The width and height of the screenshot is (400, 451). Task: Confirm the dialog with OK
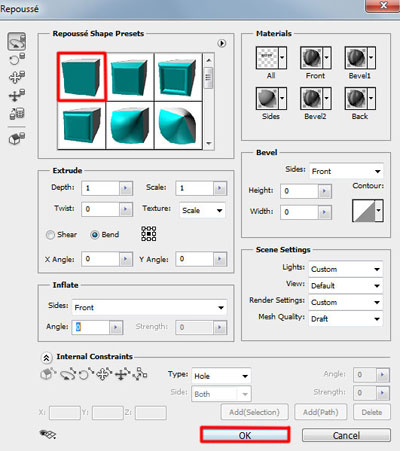click(x=245, y=435)
